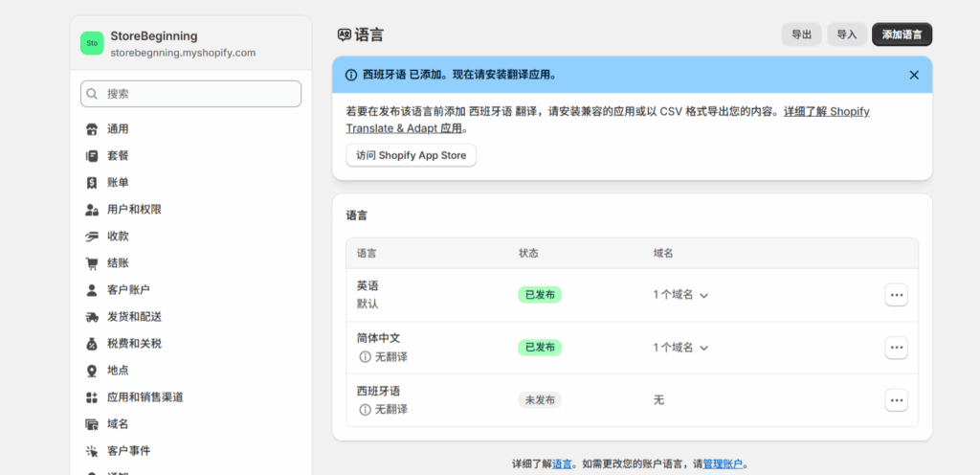Screen dimensions: 980x475
Task: Click the 结账 shopping cart icon
Action: point(92,263)
